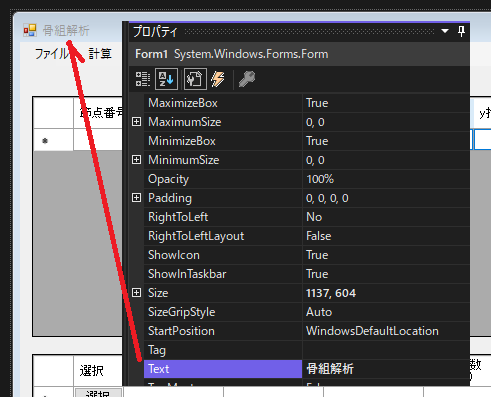Switch to Categorized view in Properties toolbar
This screenshot has width=491, height=397.
pyautogui.click(x=143, y=79)
